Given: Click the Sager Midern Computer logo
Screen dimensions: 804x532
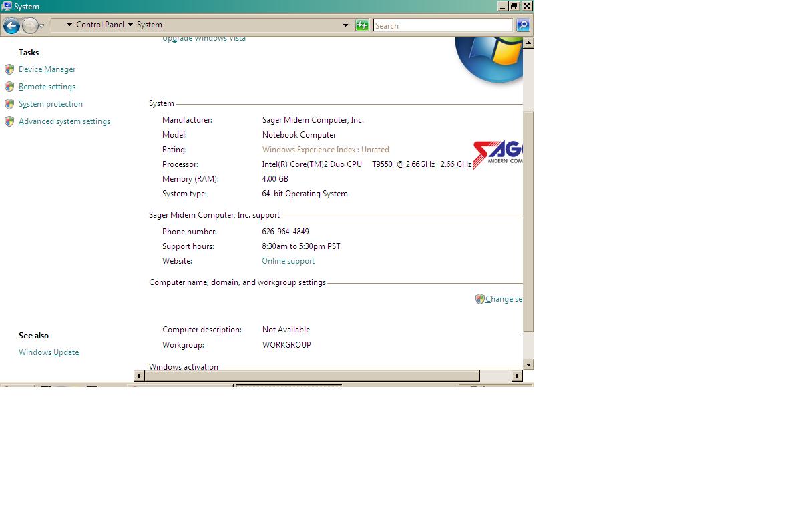Looking at the screenshot, I should pos(497,155).
